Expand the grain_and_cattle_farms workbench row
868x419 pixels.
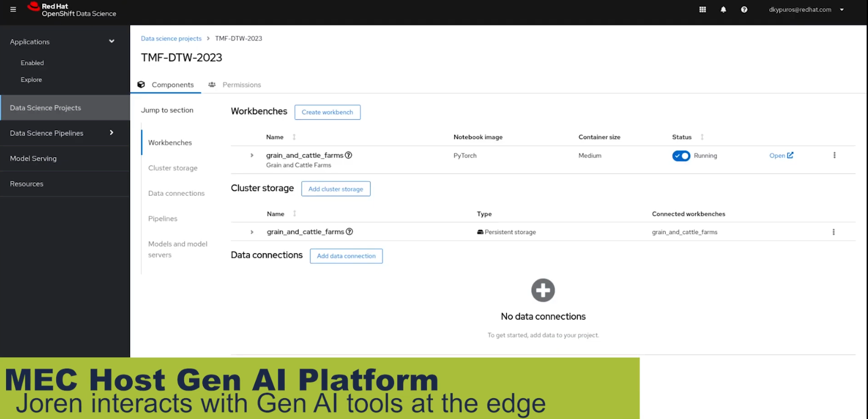point(252,155)
